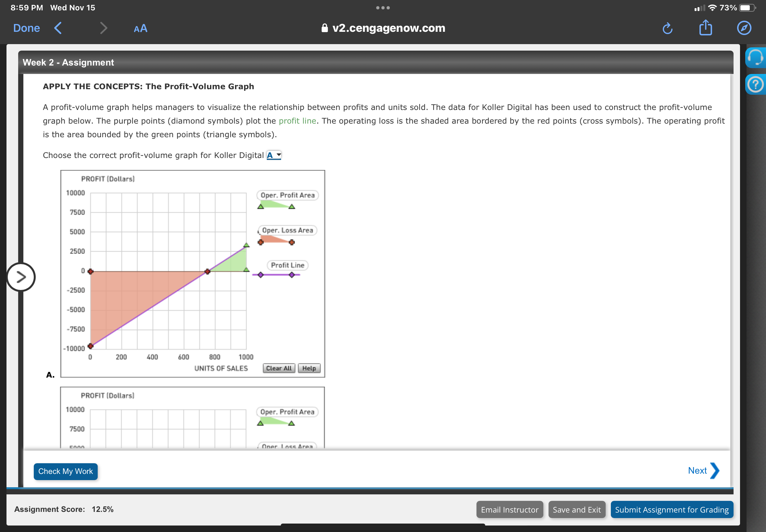Click Email Instructor
766x532 pixels.
(x=509, y=509)
